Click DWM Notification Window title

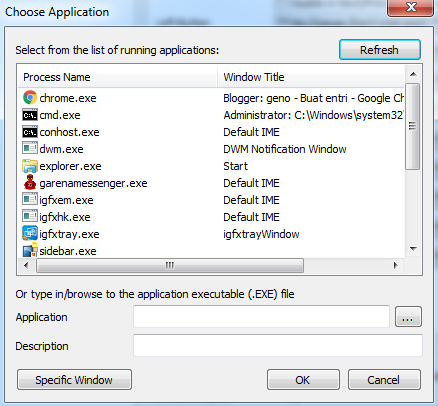pyautogui.click(x=285, y=149)
